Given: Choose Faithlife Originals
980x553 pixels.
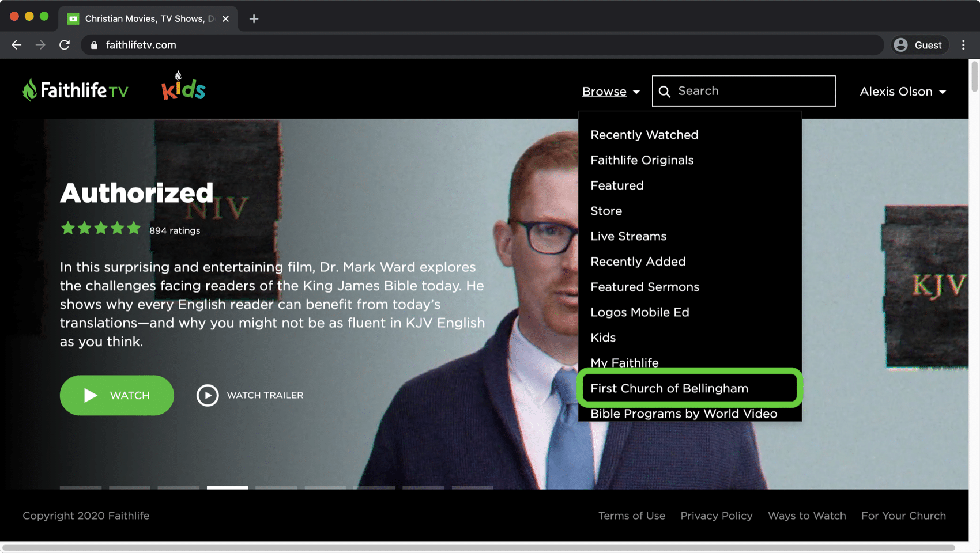Looking at the screenshot, I should (x=642, y=160).
